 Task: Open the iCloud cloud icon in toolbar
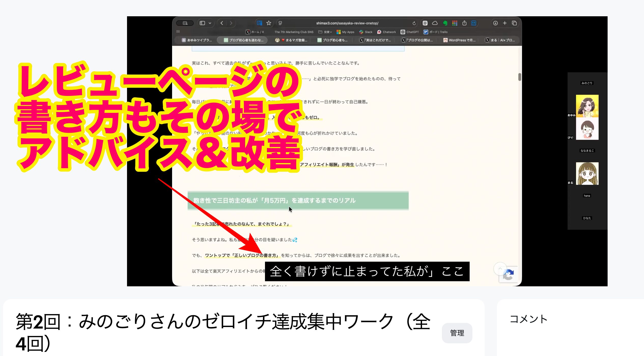[x=435, y=23]
